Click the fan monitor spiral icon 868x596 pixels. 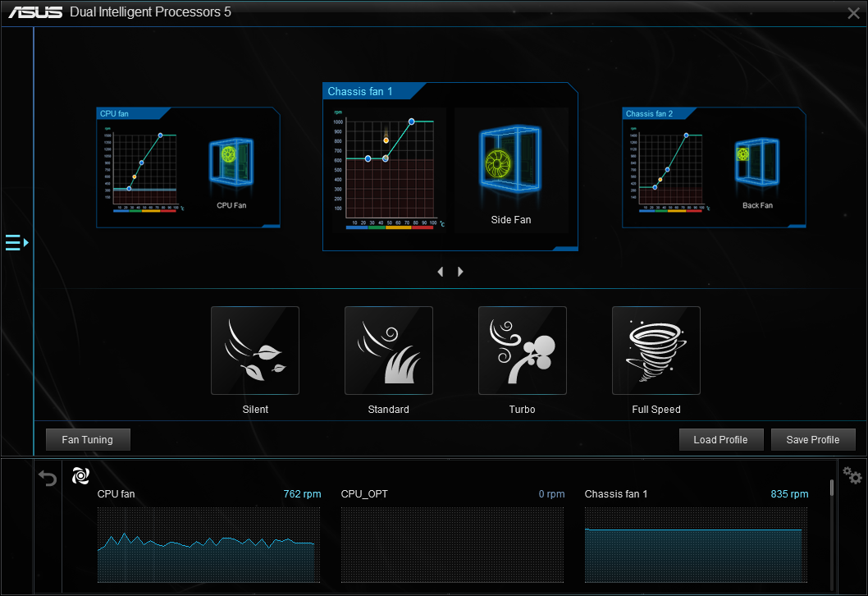pyautogui.click(x=81, y=475)
